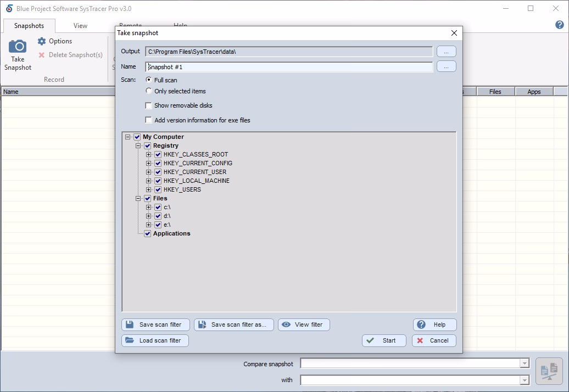569x392 pixels.
Task: Expand the HKEY_CLASSES_ROOT node
Action: [x=148, y=154]
